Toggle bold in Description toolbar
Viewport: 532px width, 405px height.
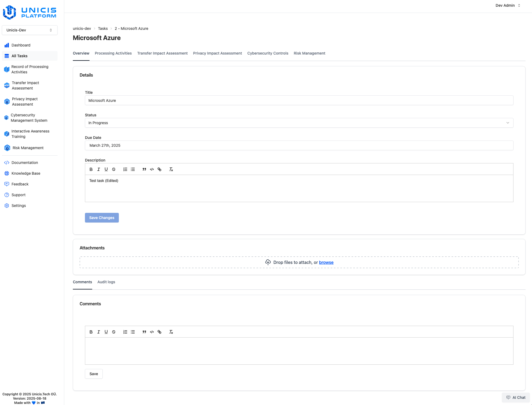pyautogui.click(x=91, y=169)
